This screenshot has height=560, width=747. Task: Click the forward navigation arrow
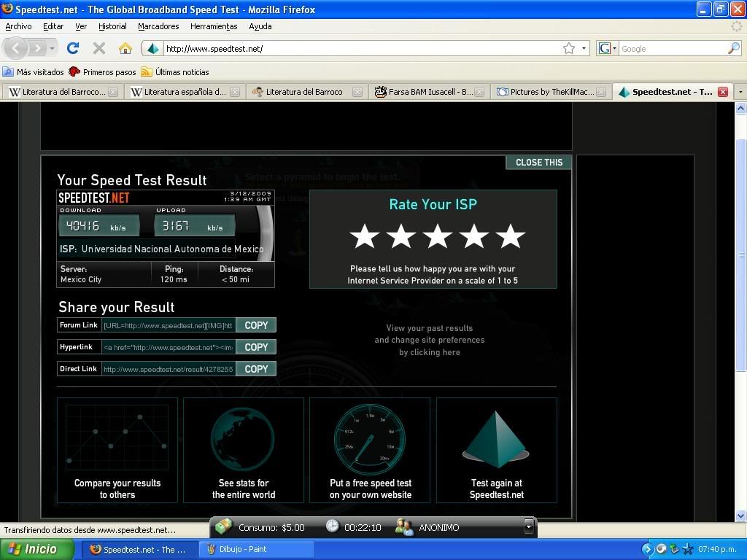point(38,48)
